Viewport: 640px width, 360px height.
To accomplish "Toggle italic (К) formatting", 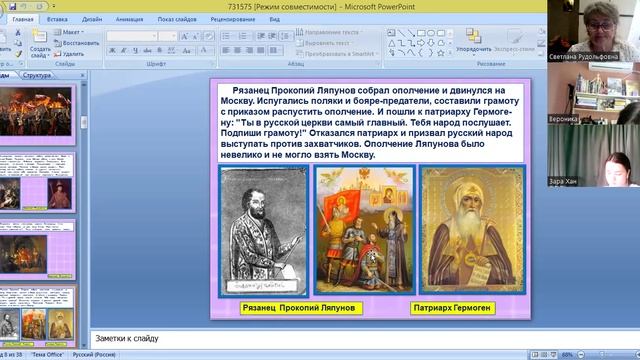I will (x=124, y=51).
